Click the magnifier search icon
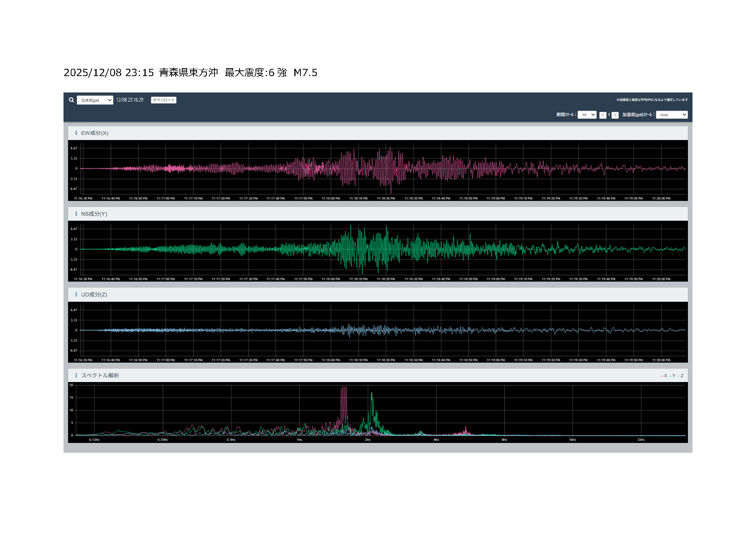756x535 pixels. point(71,100)
